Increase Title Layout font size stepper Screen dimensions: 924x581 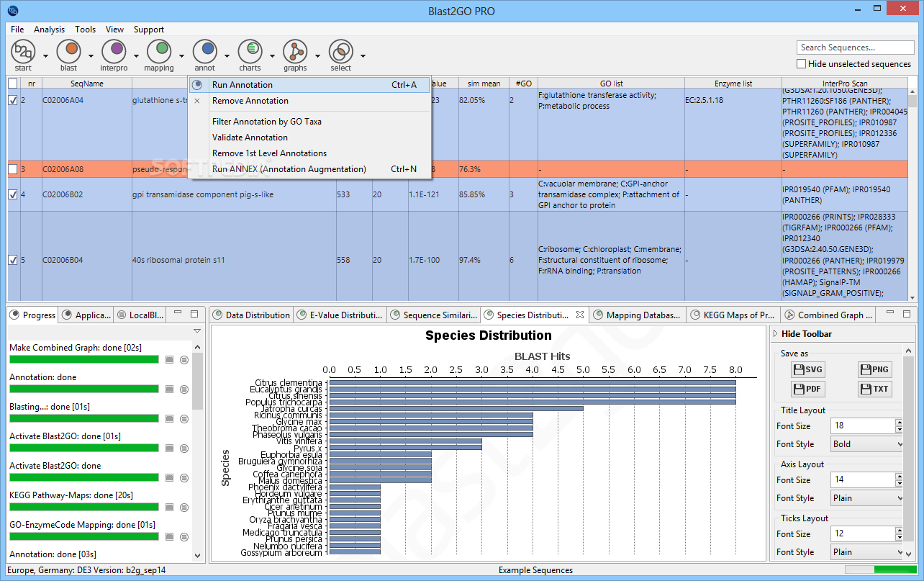click(899, 422)
